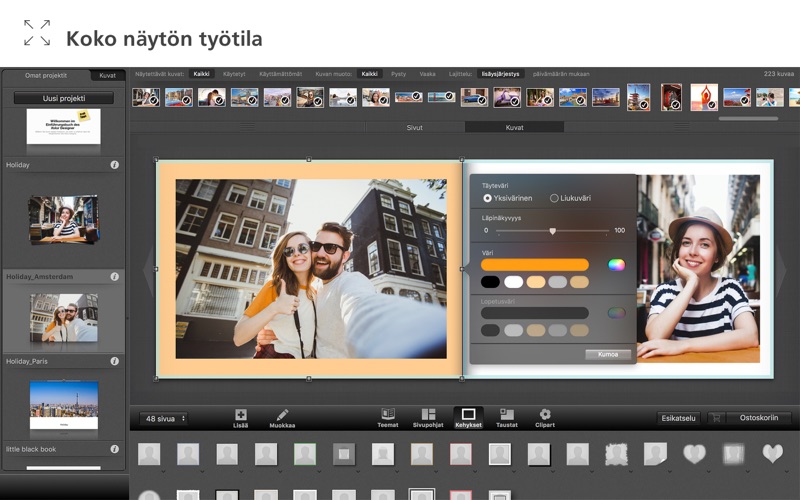Sort images by lisäysjärjestys

pyautogui.click(x=501, y=74)
